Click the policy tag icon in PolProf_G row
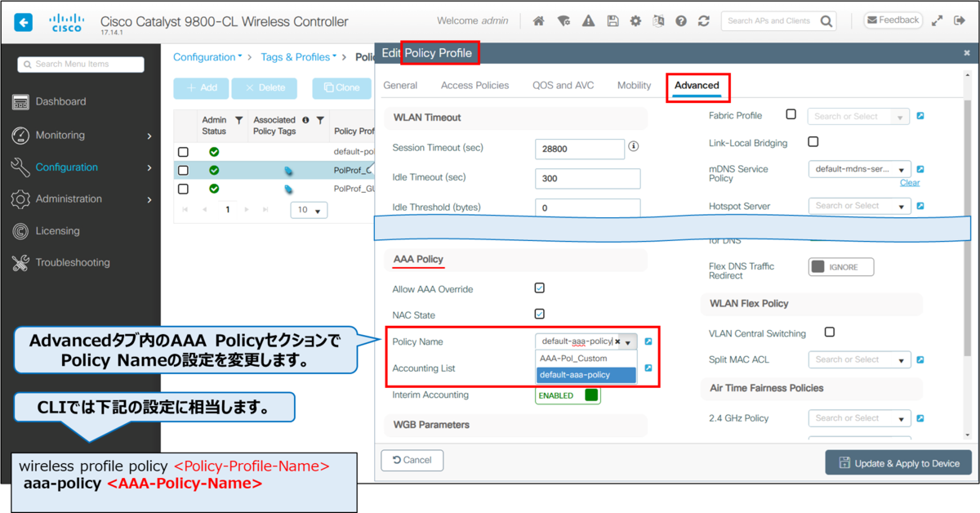The image size is (980, 513). pyautogui.click(x=288, y=189)
